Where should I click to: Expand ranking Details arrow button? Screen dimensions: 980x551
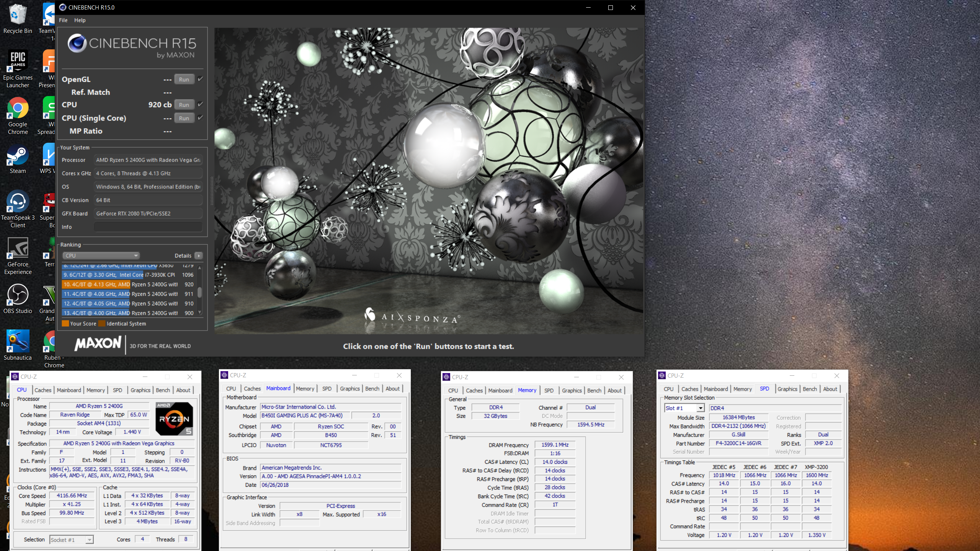click(199, 256)
